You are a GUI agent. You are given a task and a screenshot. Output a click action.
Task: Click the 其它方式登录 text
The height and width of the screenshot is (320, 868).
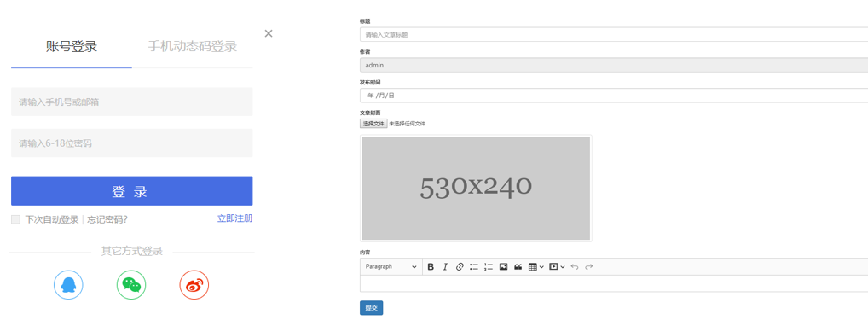pos(132,252)
